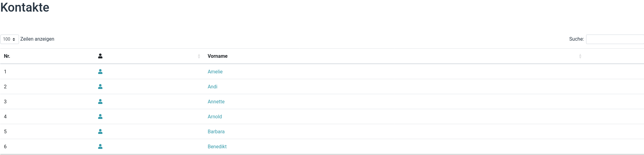Open contact Barbara
This screenshot has height=155, width=644.
(x=216, y=131)
